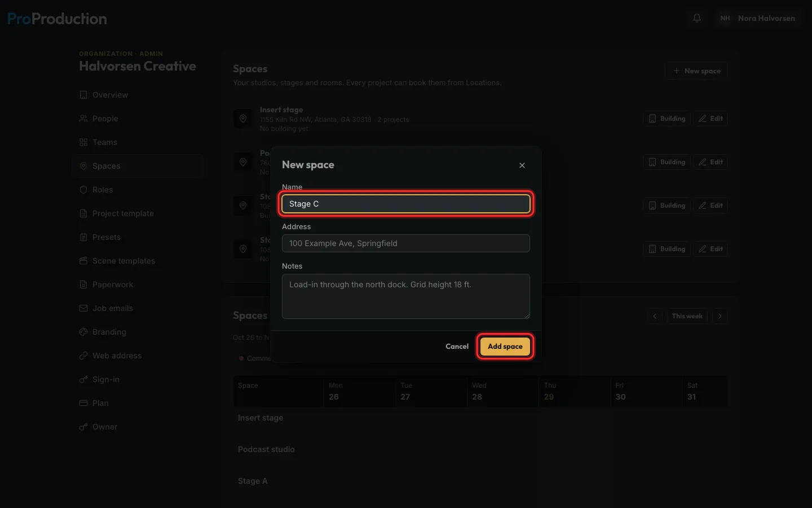The width and height of the screenshot is (812, 508).
Task: Click the Thu 29 column header
Action: click(x=574, y=391)
